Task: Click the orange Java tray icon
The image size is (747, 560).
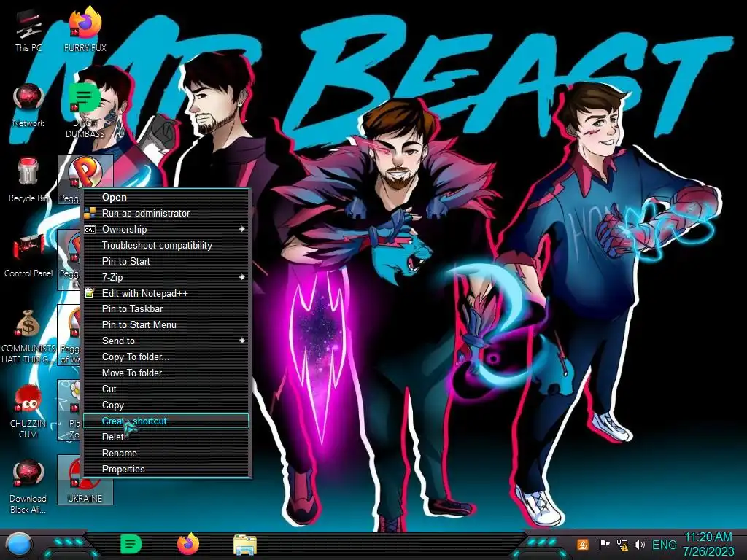Action: [583, 544]
